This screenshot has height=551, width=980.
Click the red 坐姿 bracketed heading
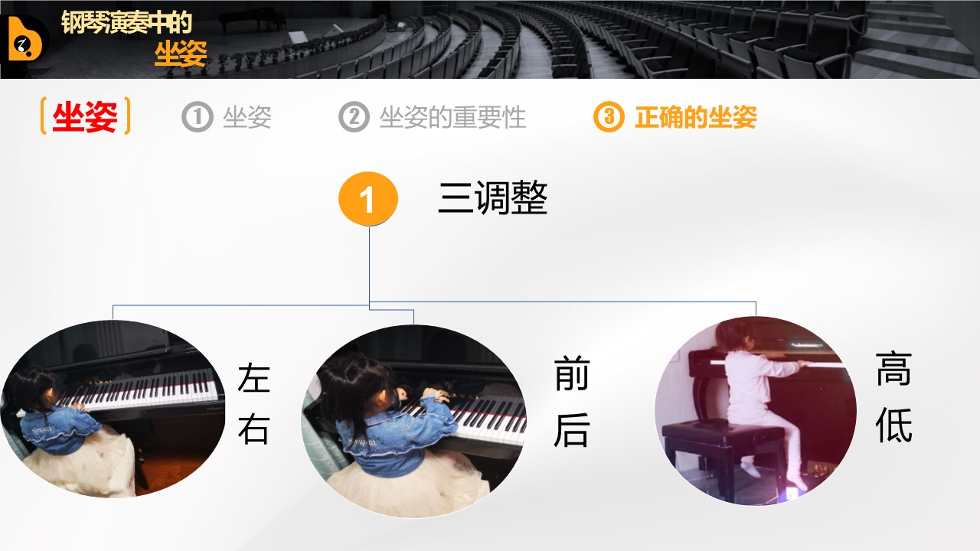[x=85, y=117]
